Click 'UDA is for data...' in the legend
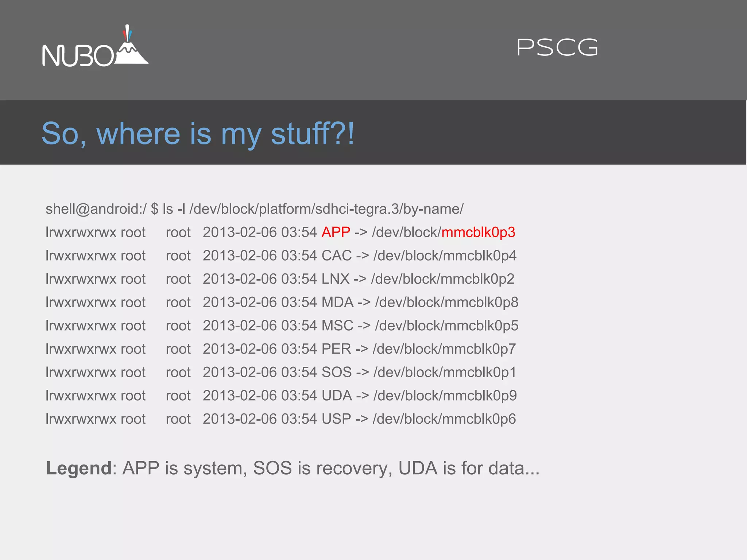The height and width of the screenshot is (560, 747). coord(469,468)
